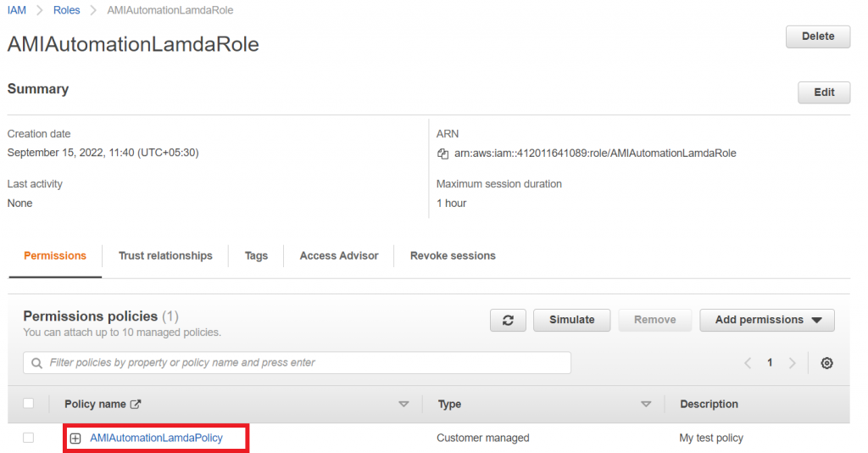
Task: Open the table preferences gear icon
Action: pyautogui.click(x=826, y=363)
